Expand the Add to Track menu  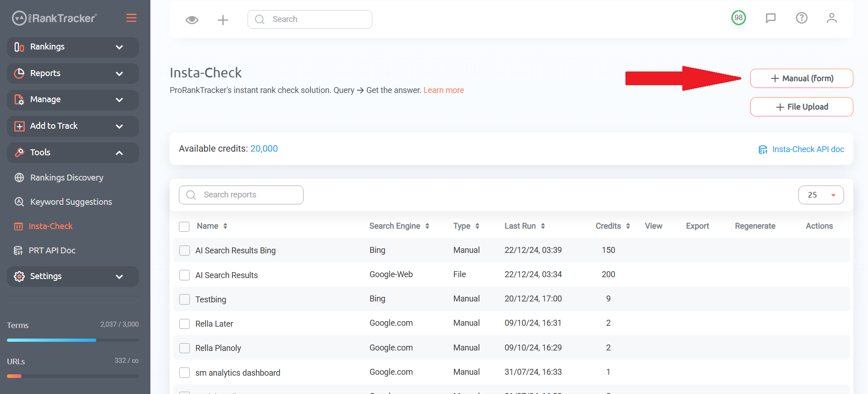(72, 126)
